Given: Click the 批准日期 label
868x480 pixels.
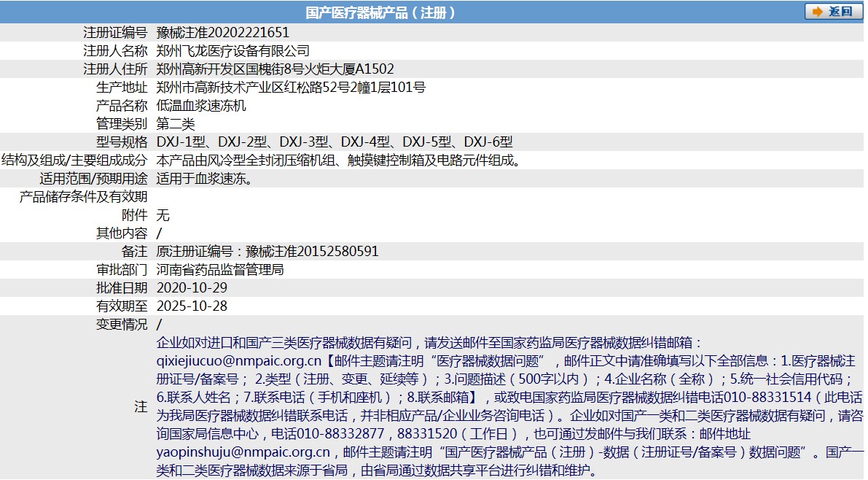Looking at the screenshot, I should point(122,288).
